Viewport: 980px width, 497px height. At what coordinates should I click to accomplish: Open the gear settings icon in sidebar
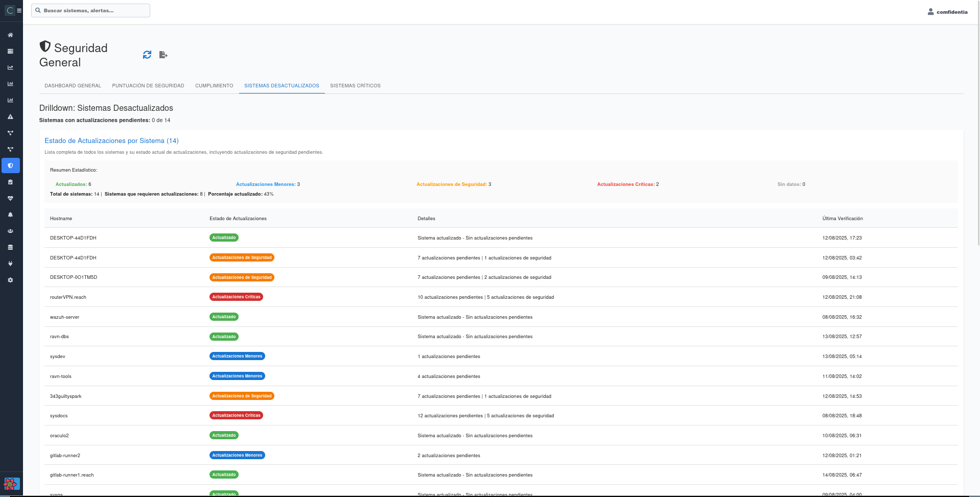coord(10,280)
